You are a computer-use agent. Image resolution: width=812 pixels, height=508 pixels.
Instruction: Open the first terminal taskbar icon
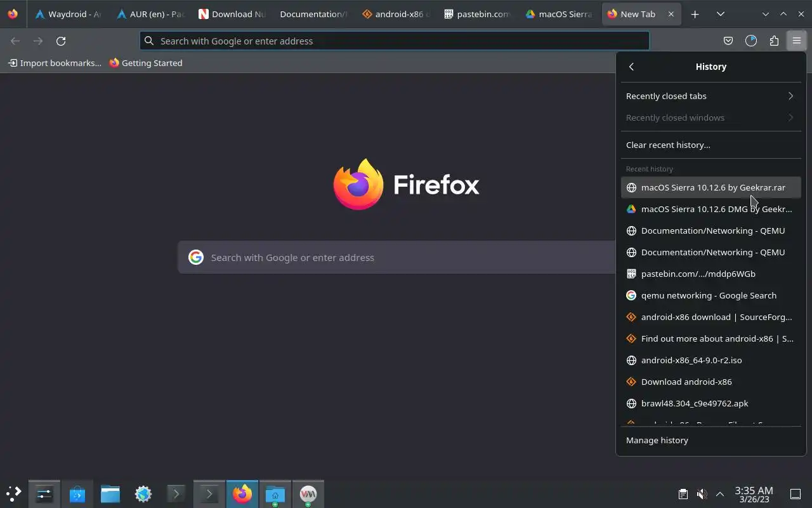tap(176, 494)
